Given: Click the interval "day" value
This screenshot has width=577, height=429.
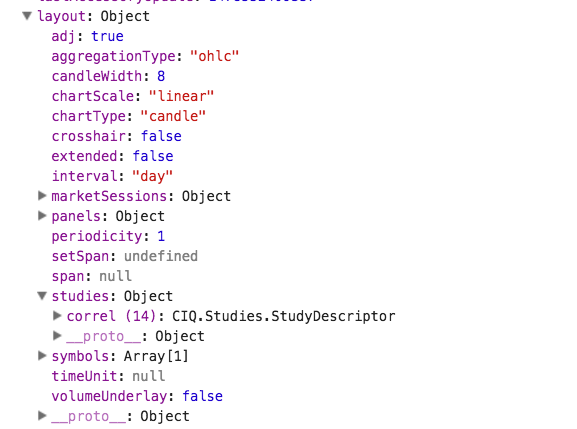Looking at the screenshot, I should point(152,176).
